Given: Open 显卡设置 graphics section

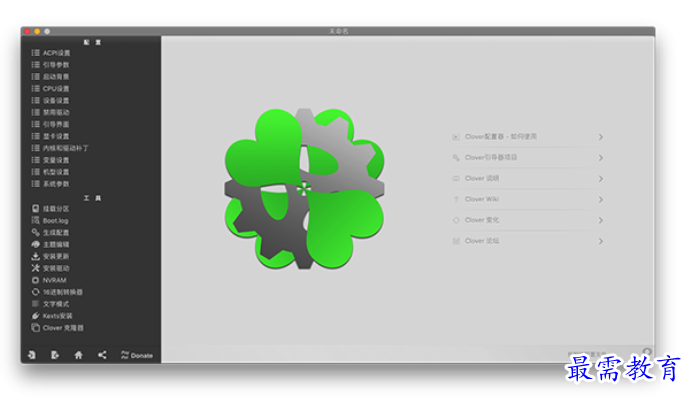Looking at the screenshot, I should click(x=51, y=136).
